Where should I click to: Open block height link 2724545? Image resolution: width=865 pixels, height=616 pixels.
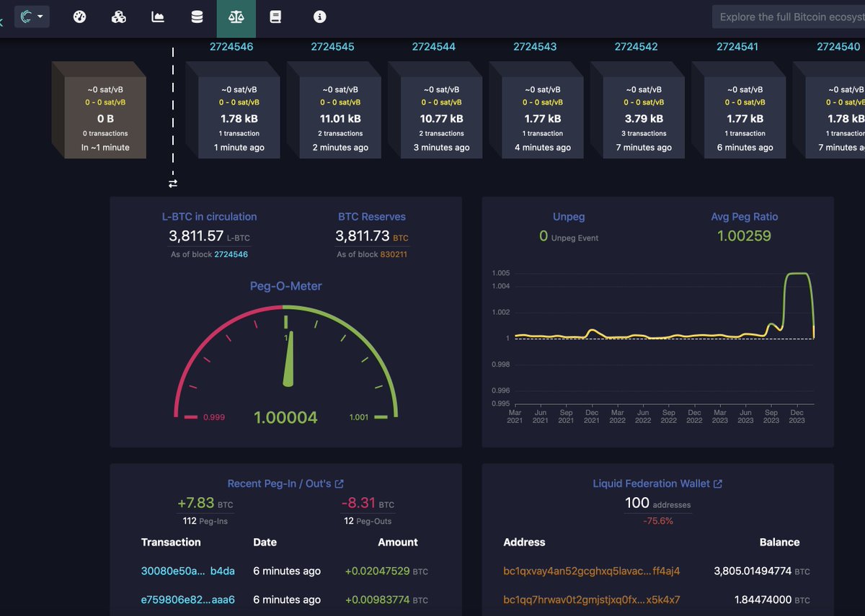[x=332, y=47]
